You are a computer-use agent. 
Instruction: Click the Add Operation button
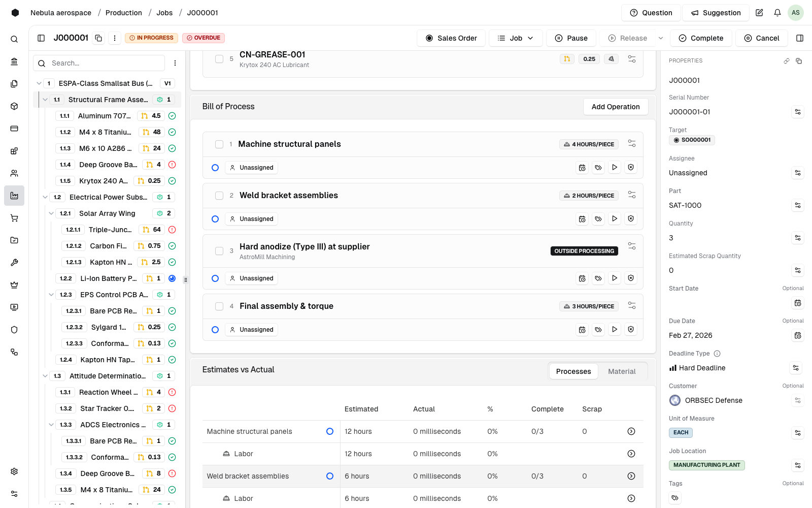(x=616, y=107)
